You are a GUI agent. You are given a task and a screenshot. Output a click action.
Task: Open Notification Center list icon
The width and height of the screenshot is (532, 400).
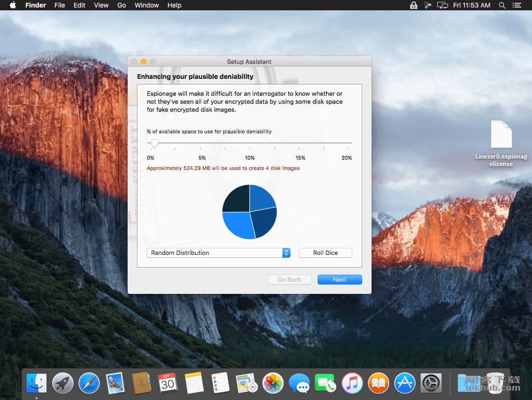[517, 5]
